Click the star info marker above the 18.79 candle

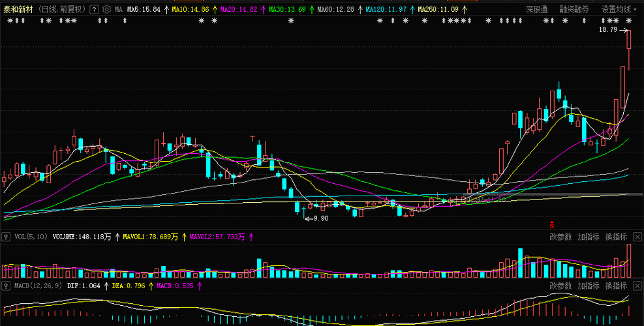[628, 20]
